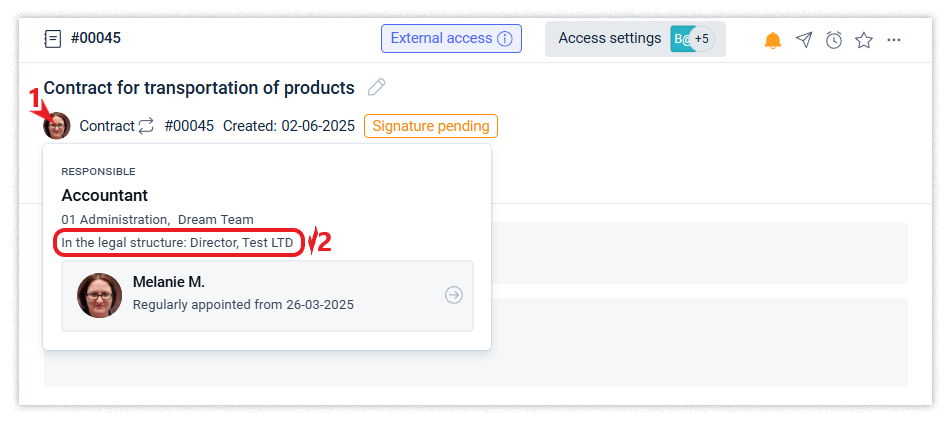This screenshot has width=950, height=423.
Task: Click the document icon beside #00045
Action: [x=53, y=39]
